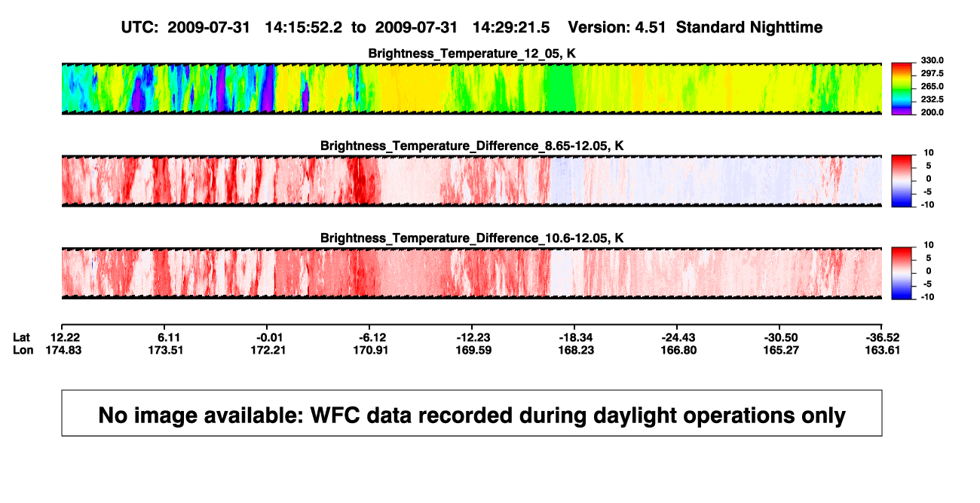Click the latitude value '12.22'
The width and height of the screenshot is (980, 503).
tap(65, 337)
